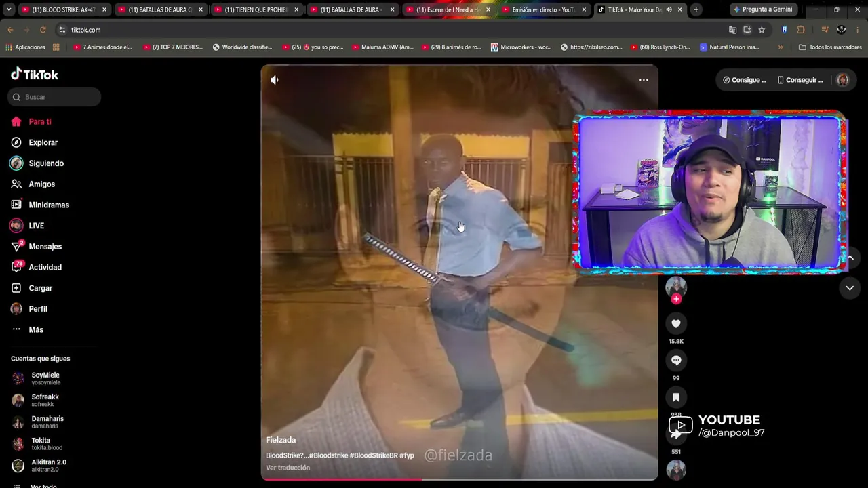Open the Natural Person ima... bookmark
This screenshot has height=488, width=868.
730,47
